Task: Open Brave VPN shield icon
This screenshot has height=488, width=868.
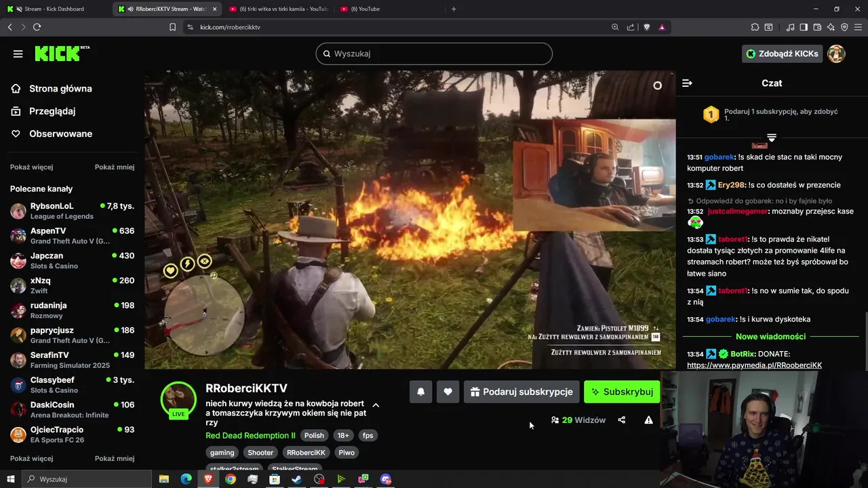Action: tap(844, 27)
